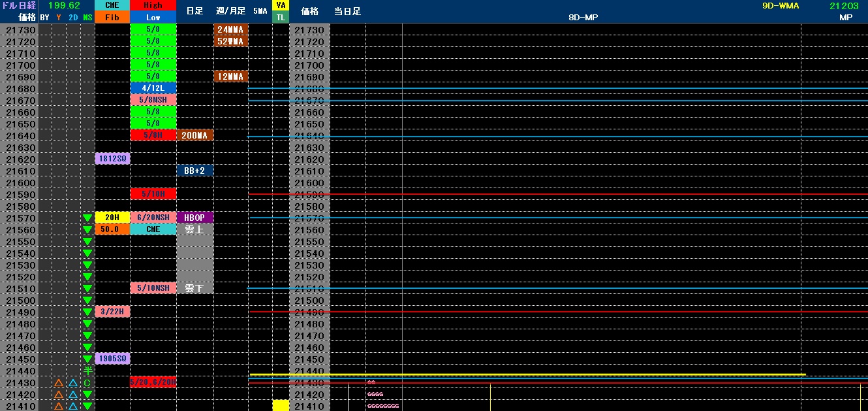
Task: Click the CME header cell above Fib
Action: pos(112,5)
